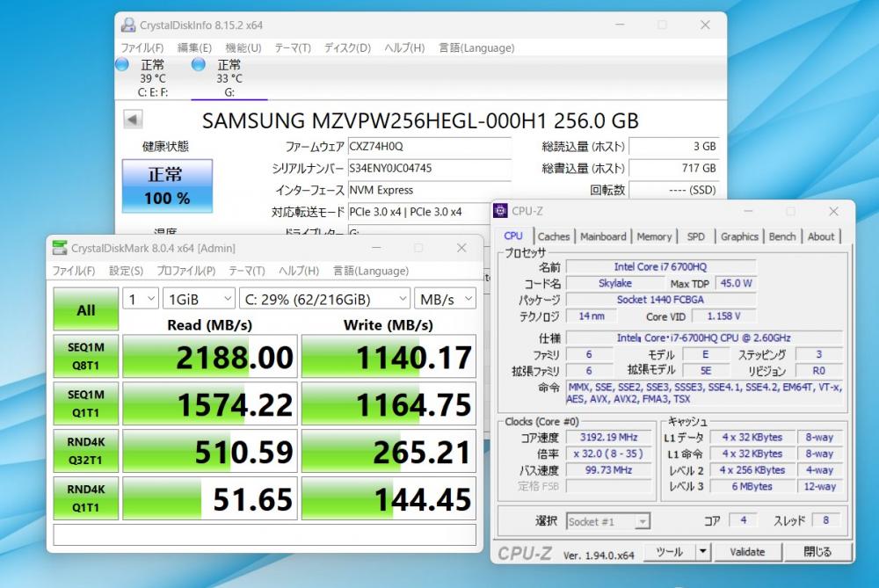Close the CrystalDiskMark window
This screenshot has height=588, width=879.
pyautogui.click(x=461, y=248)
